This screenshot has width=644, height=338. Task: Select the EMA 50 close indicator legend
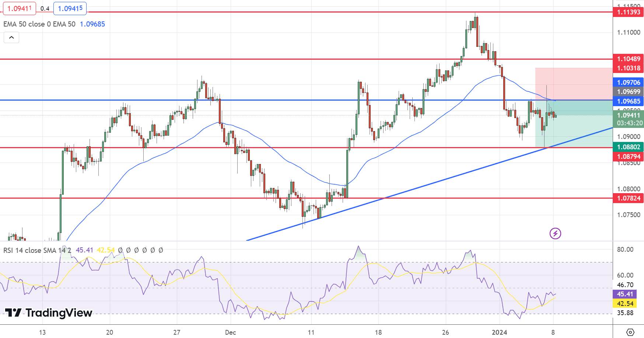coord(39,24)
